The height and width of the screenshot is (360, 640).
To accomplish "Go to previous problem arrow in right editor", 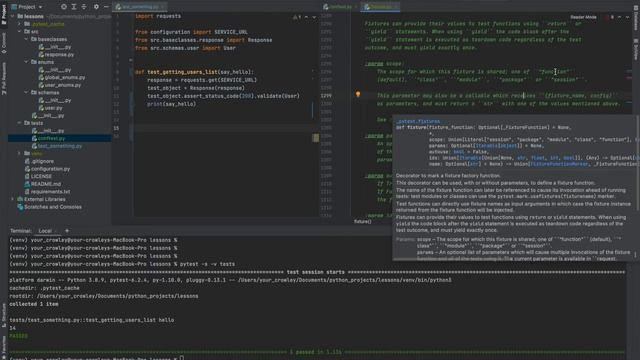I will [x=620, y=17].
